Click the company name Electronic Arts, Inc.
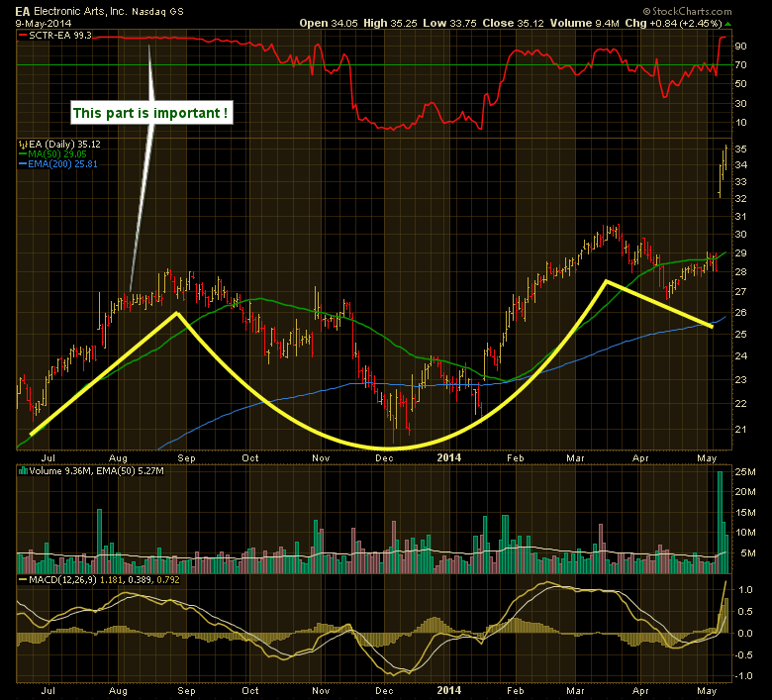The width and height of the screenshot is (772, 700). (x=80, y=11)
